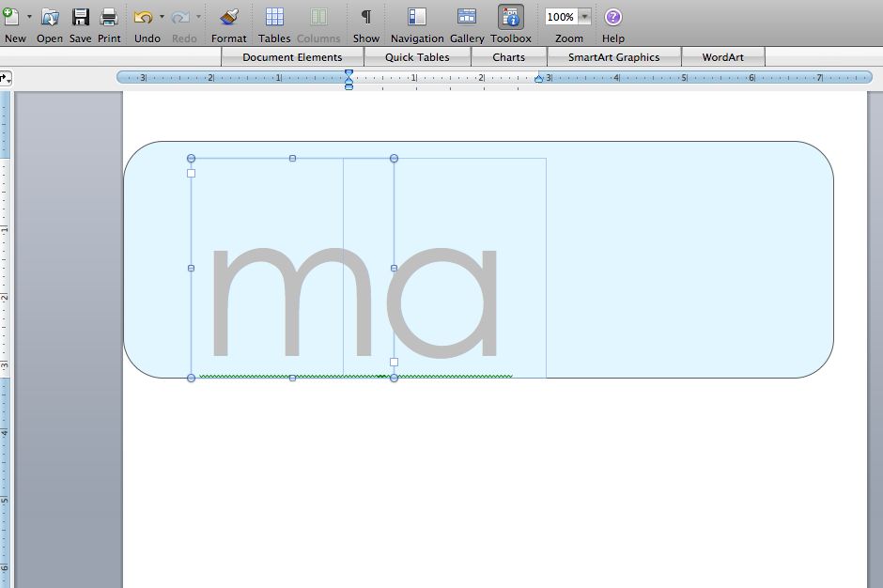Open the Zoom percentage dropdown

click(583, 16)
